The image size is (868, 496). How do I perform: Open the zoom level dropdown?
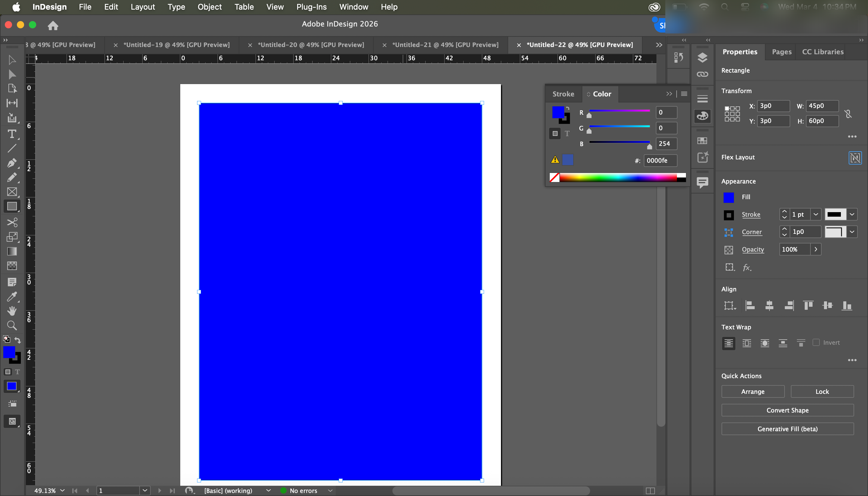(x=63, y=491)
